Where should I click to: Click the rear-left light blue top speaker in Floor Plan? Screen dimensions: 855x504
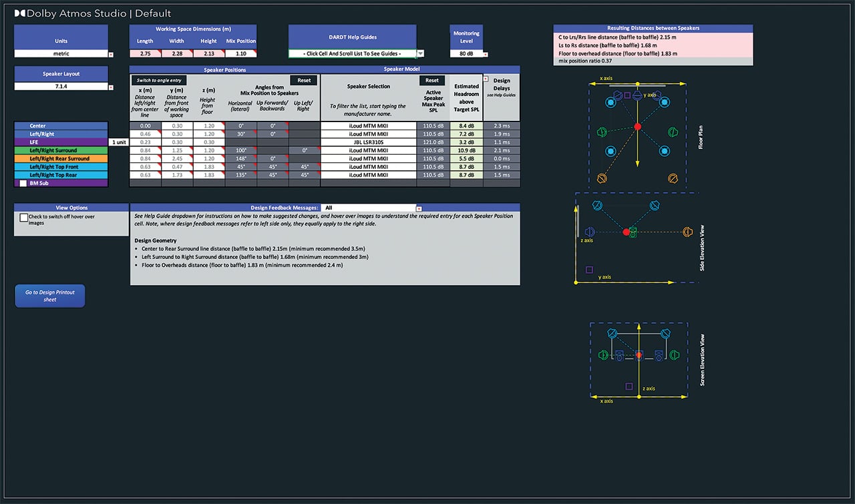[x=611, y=151]
